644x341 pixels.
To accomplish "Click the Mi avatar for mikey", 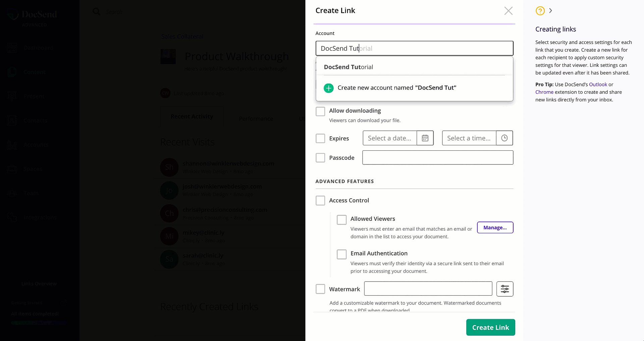I will tap(169, 236).
